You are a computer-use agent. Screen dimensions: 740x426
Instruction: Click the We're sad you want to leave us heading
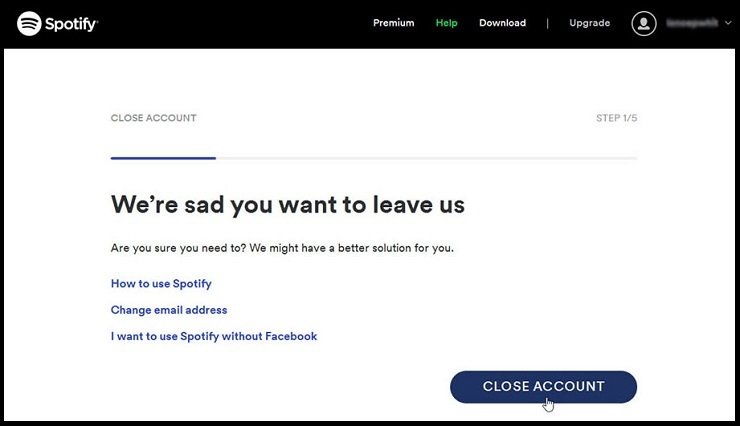point(288,205)
